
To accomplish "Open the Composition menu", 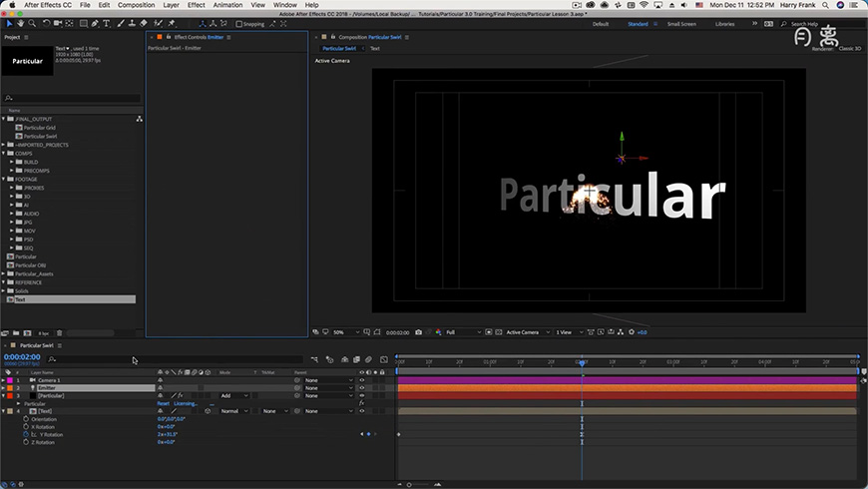I will (136, 5).
